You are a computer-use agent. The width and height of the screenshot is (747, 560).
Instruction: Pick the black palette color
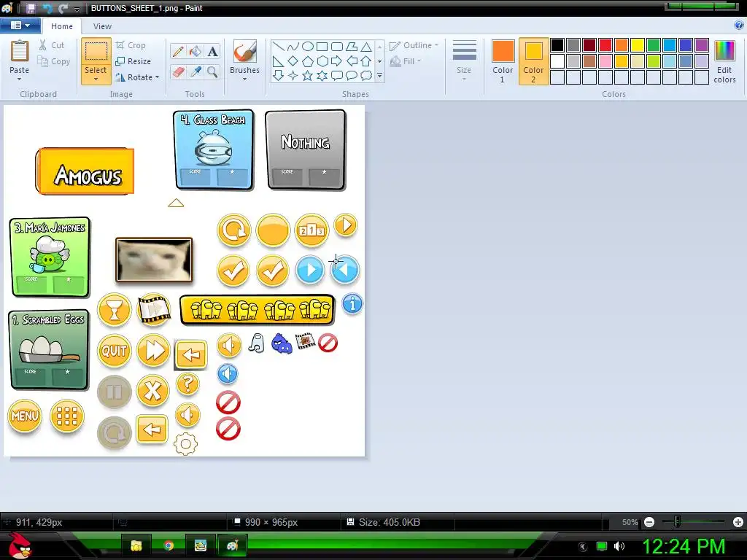pos(557,45)
